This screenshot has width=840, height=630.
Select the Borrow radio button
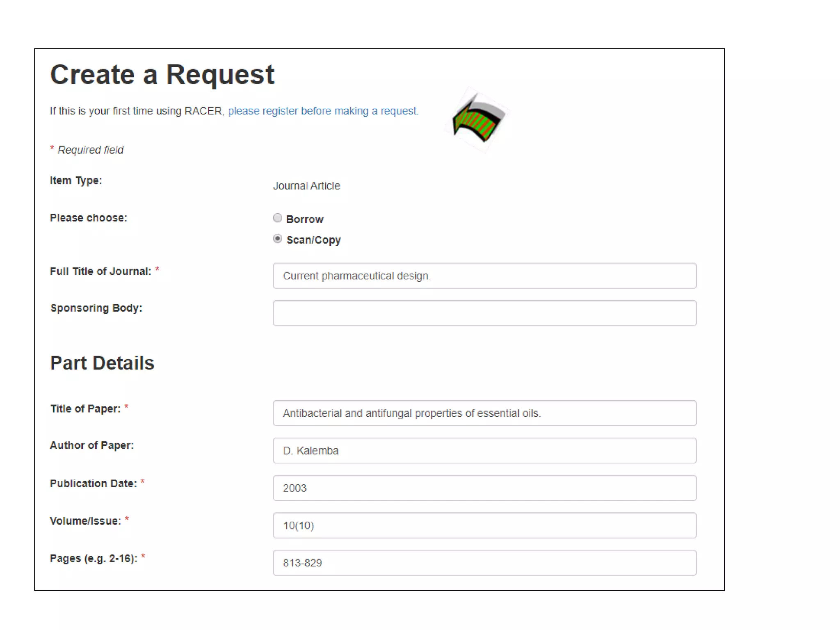pyautogui.click(x=278, y=218)
